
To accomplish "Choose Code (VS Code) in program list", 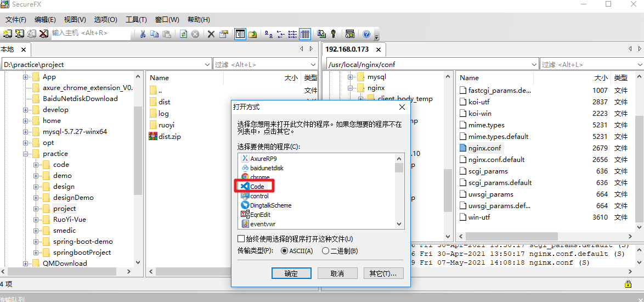I will [252, 187].
